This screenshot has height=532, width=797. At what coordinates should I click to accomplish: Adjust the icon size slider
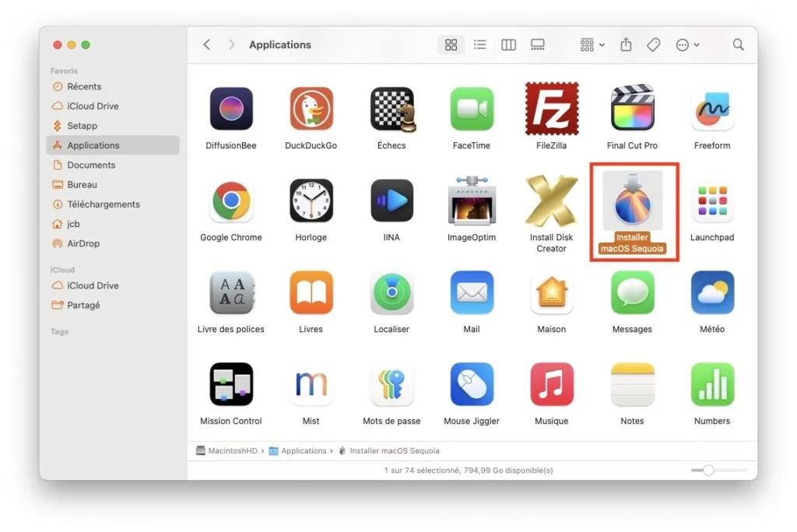(x=708, y=470)
